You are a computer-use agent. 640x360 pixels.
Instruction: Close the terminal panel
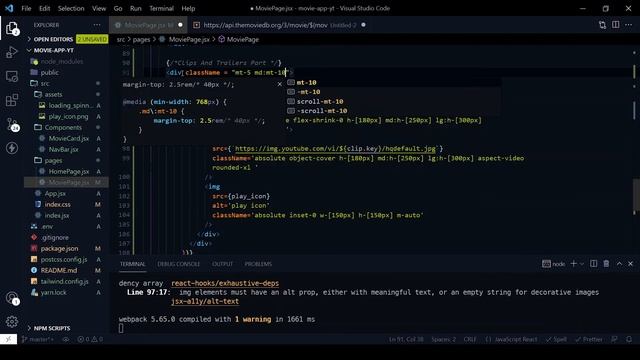(x=630, y=264)
